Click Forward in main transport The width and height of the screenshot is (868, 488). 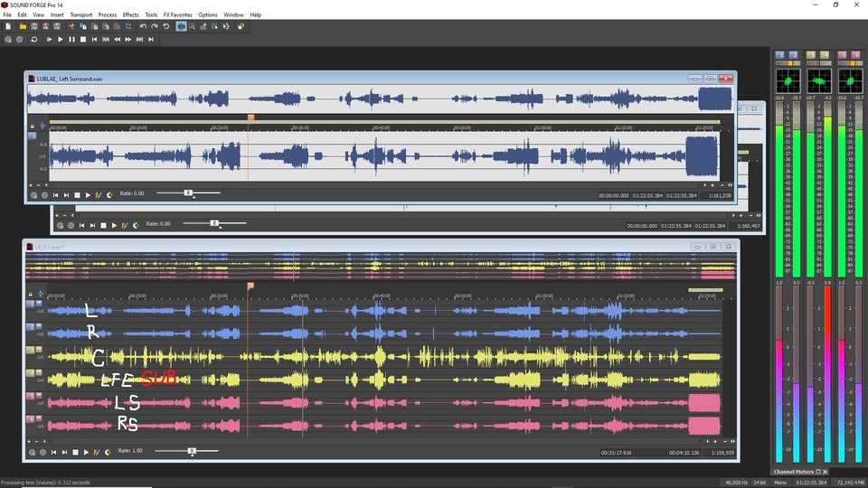(127, 39)
